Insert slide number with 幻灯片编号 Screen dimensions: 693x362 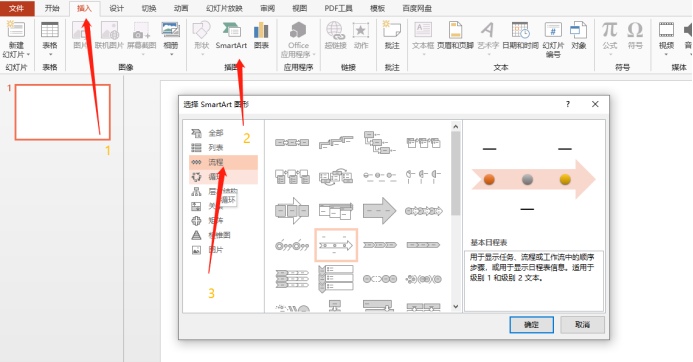tap(553, 30)
